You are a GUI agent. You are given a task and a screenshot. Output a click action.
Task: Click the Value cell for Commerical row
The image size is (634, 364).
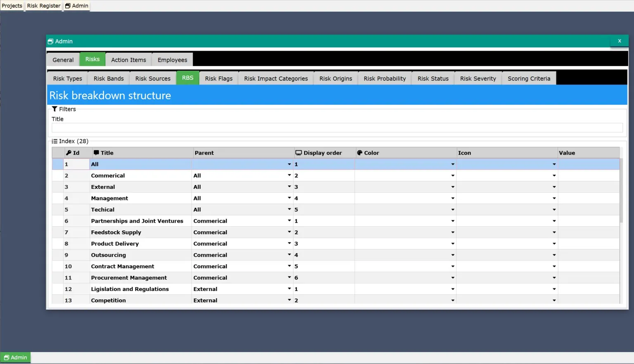click(x=589, y=176)
